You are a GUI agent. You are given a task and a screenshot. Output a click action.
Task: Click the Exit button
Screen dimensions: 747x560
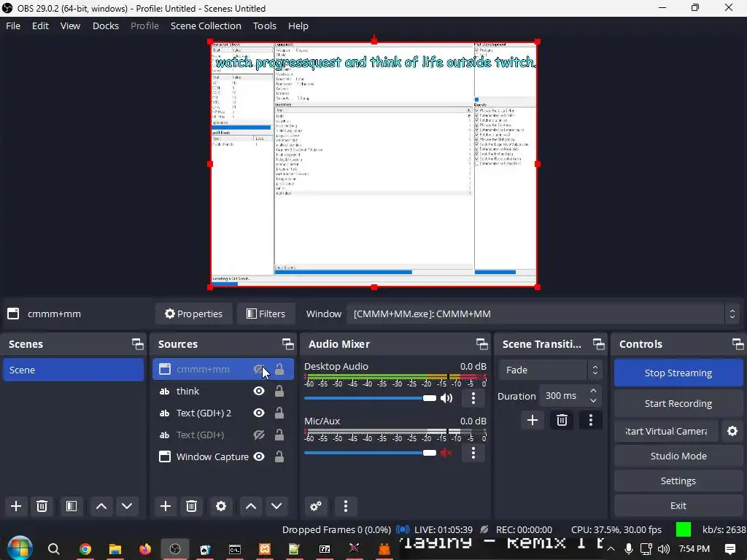678,505
